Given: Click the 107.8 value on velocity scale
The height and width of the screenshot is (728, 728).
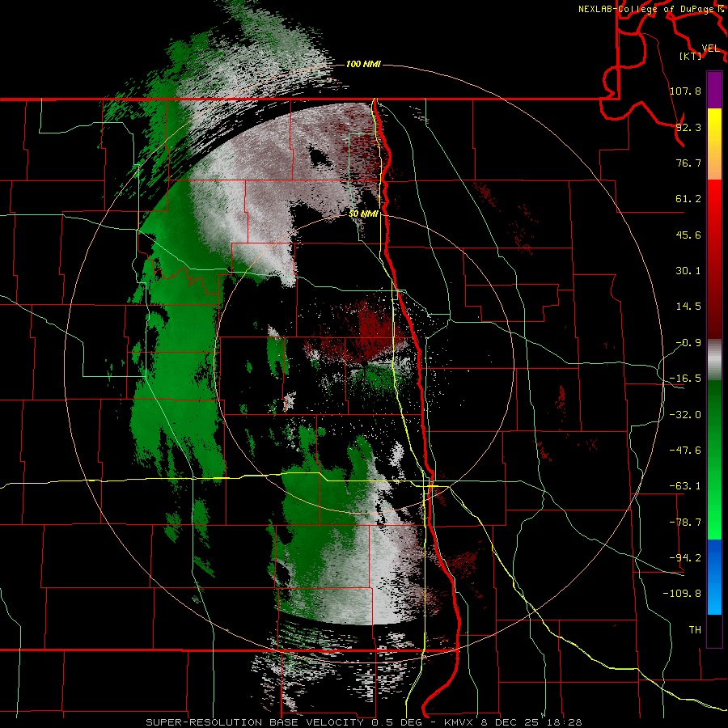Looking at the screenshot, I should 685,91.
